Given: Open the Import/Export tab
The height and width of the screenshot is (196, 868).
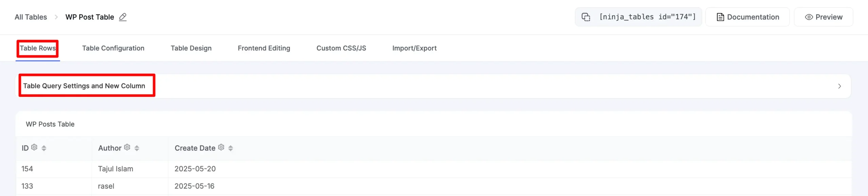Looking at the screenshot, I should [414, 48].
